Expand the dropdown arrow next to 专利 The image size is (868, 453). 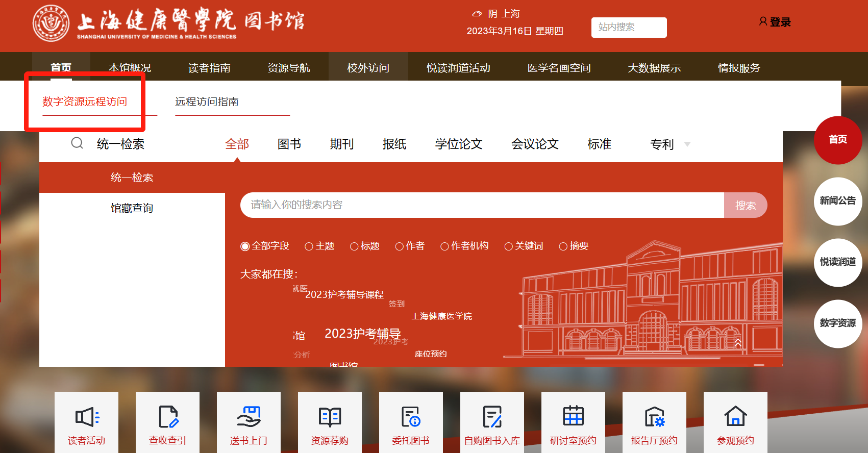point(687,144)
